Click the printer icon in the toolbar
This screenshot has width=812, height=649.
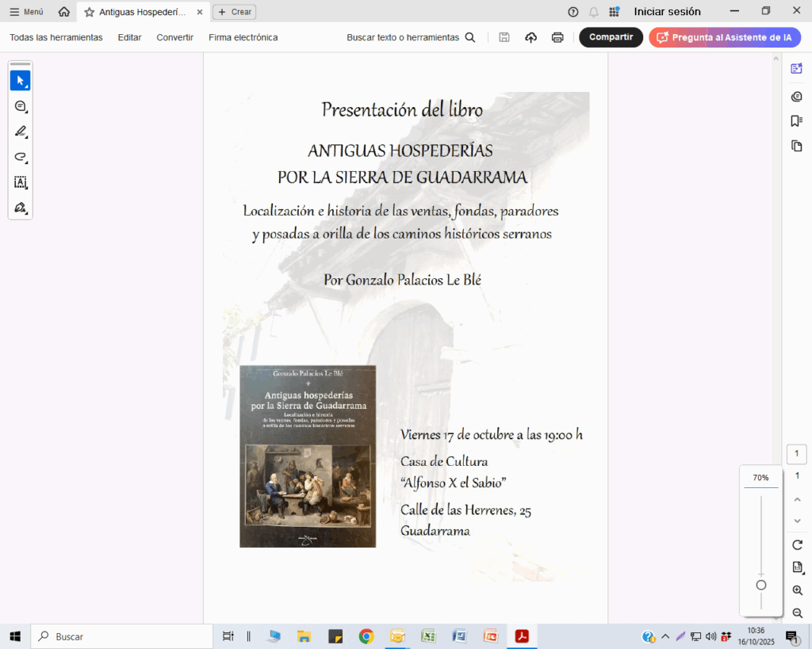tap(557, 37)
